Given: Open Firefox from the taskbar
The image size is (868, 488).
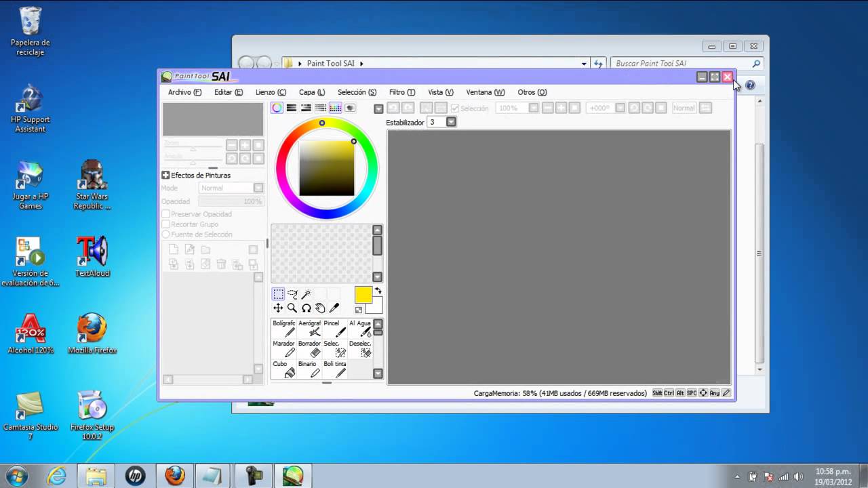Looking at the screenshot, I should pyautogui.click(x=175, y=476).
